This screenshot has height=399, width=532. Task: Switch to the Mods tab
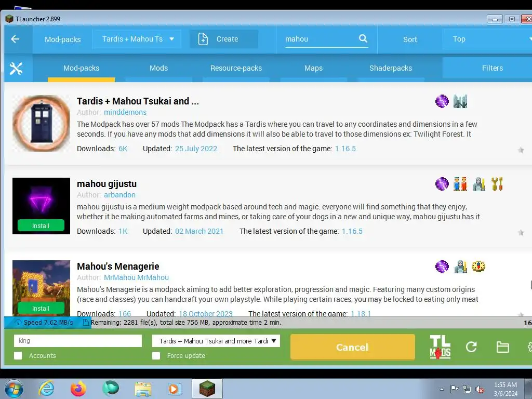[159, 68]
